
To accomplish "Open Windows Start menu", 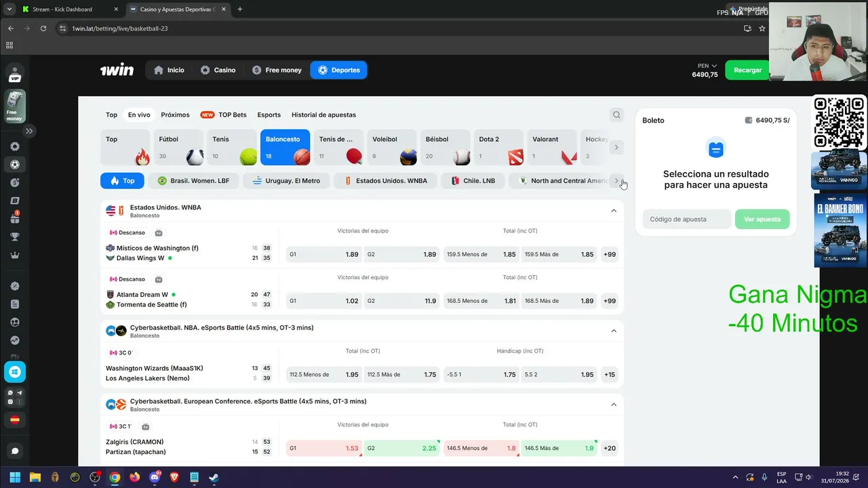I will [x=15, y=477].
